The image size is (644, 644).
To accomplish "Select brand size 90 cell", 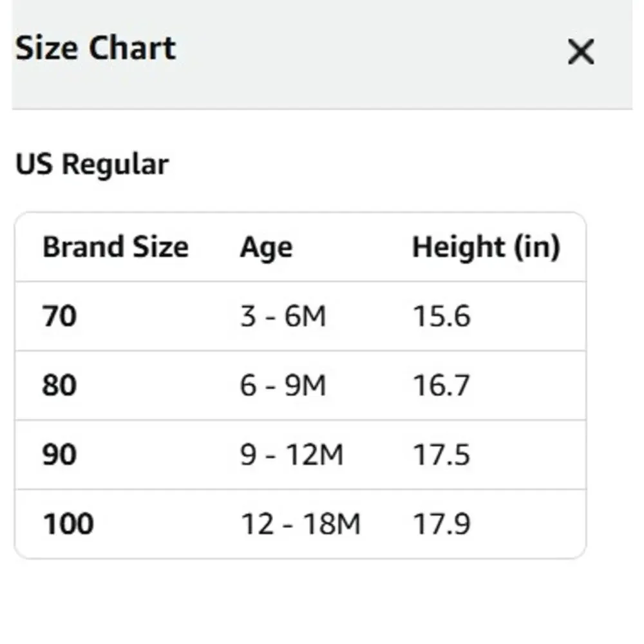I will [x=59, y=455].
